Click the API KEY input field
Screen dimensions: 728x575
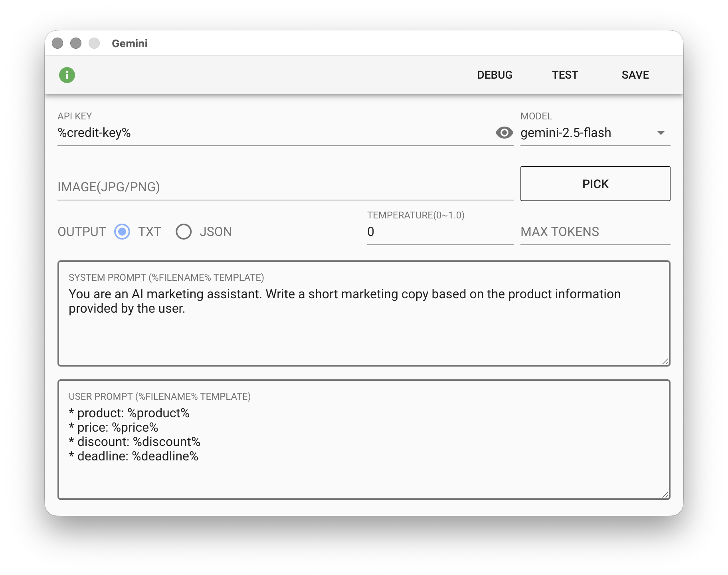coord(275,133)
